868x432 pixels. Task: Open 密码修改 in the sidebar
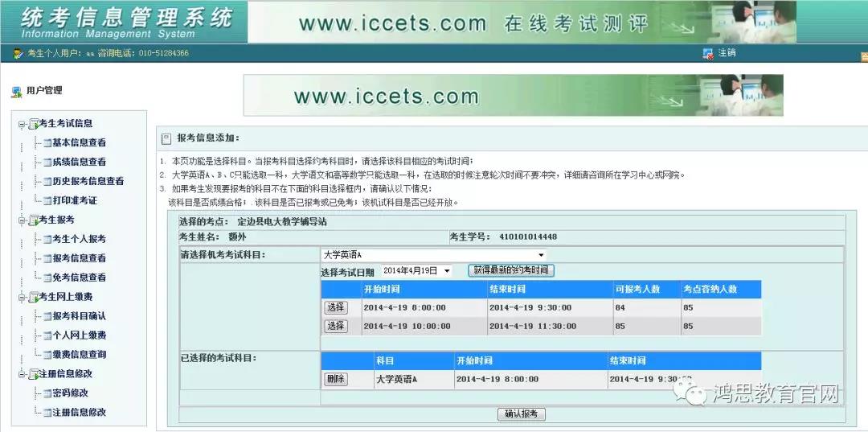pos(70,393)
